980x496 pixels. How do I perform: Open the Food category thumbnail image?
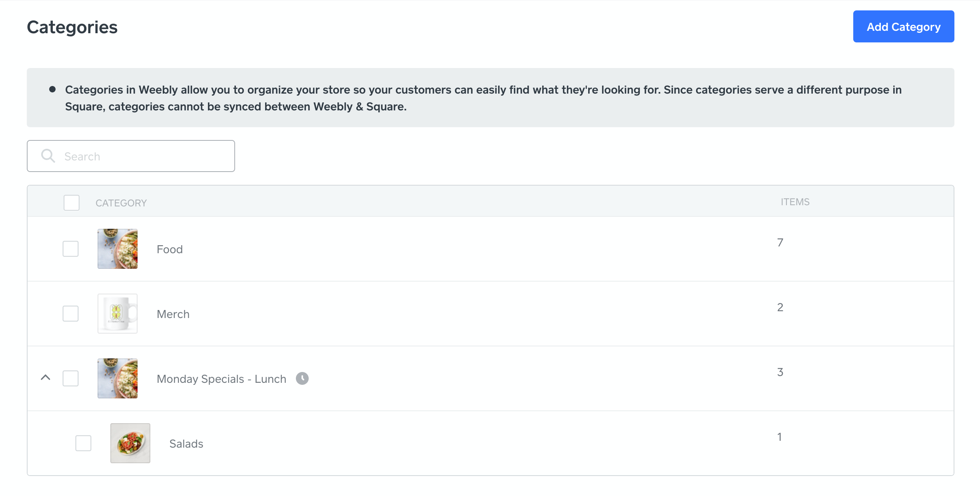[118, 249]
